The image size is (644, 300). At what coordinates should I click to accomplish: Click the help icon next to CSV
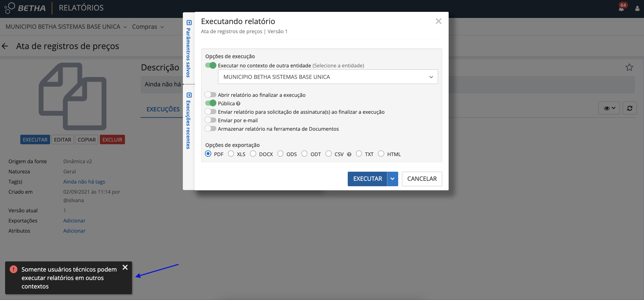(x=349, y=154)
